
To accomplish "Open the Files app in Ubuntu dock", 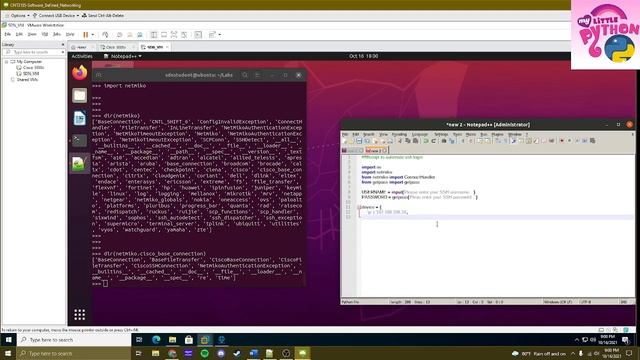I will (80, 96).
